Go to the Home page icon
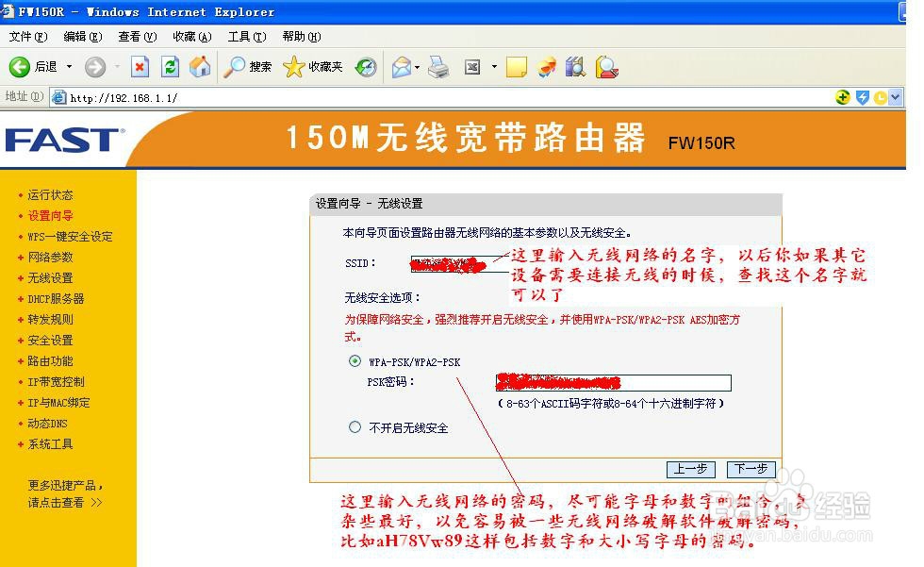 click(200, 67)
